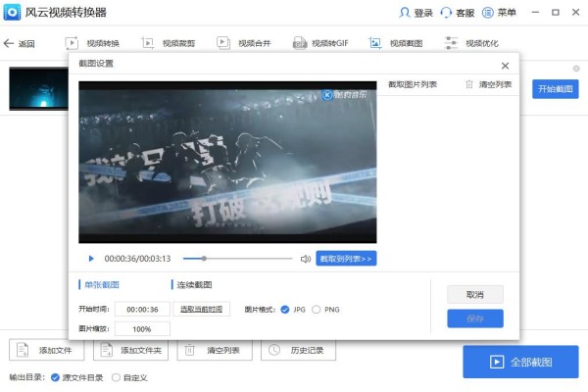Open the 菜单 menu
588x392 pixels.
(499, 13)
